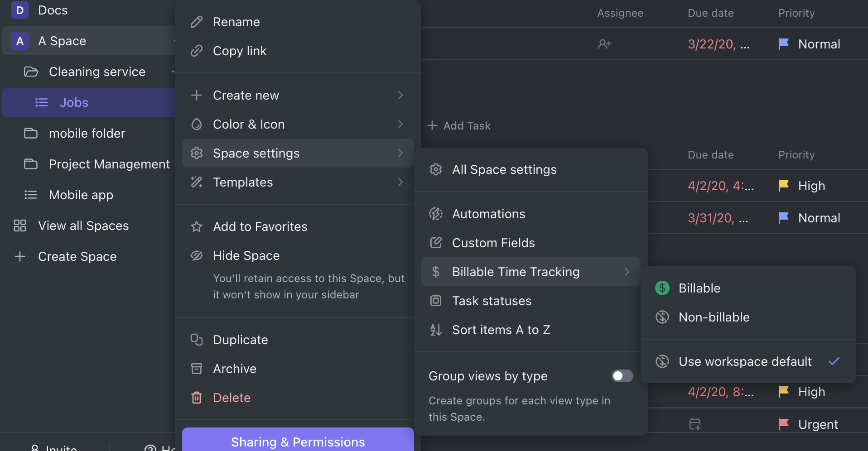The width and height of the screenshot is (868, 451).
Task: Click the Cleaning service folder icon
Action: tap(31, 72)
